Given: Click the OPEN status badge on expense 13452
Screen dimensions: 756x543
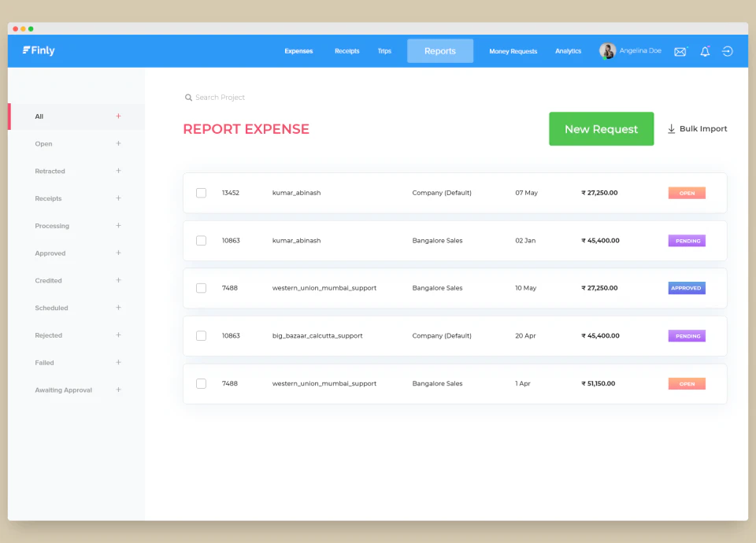Looking at the screenshot, I should coord(686,192).
